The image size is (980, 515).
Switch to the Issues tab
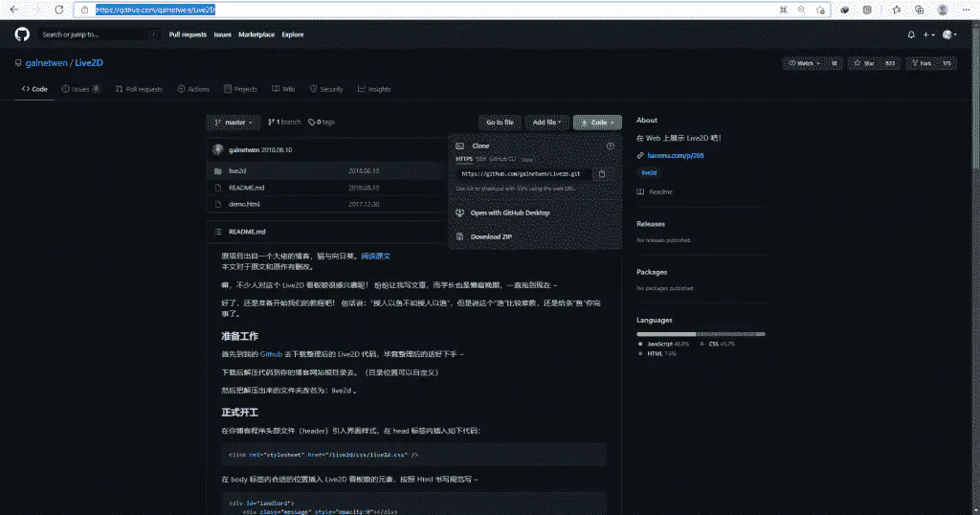click(80, 89)
